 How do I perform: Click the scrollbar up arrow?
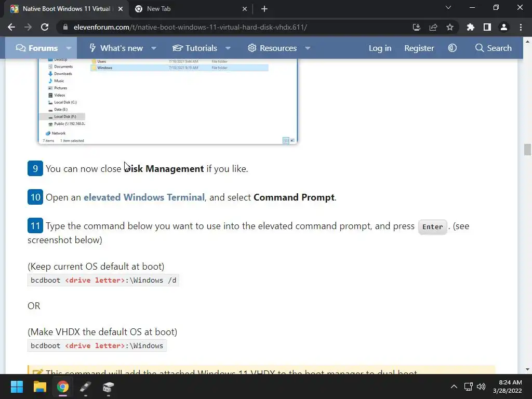point(527,42)
